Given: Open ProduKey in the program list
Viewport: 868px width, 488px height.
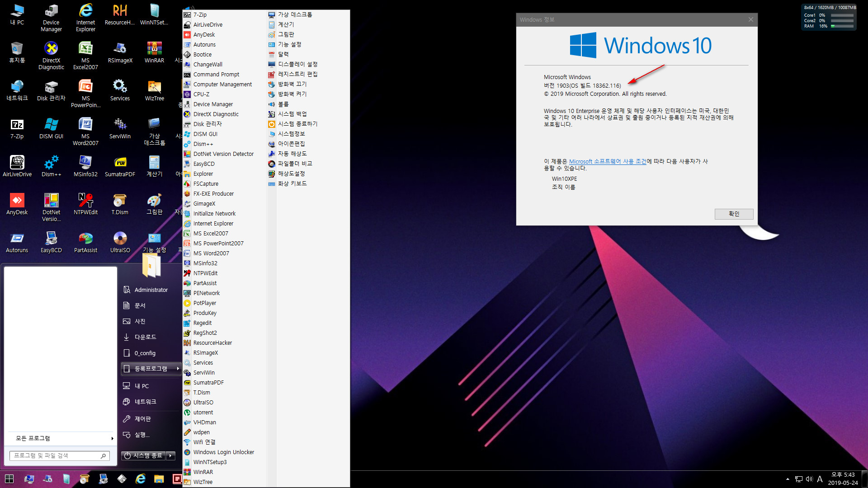Looking at the screenshot, I should [x=224, y=313].
